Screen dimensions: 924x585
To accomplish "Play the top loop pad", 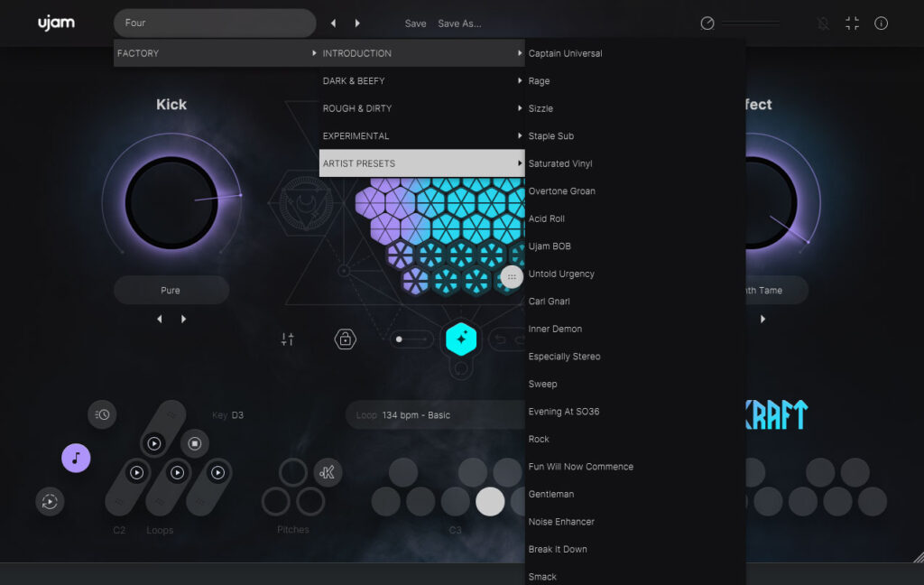I will pos(154,443).
